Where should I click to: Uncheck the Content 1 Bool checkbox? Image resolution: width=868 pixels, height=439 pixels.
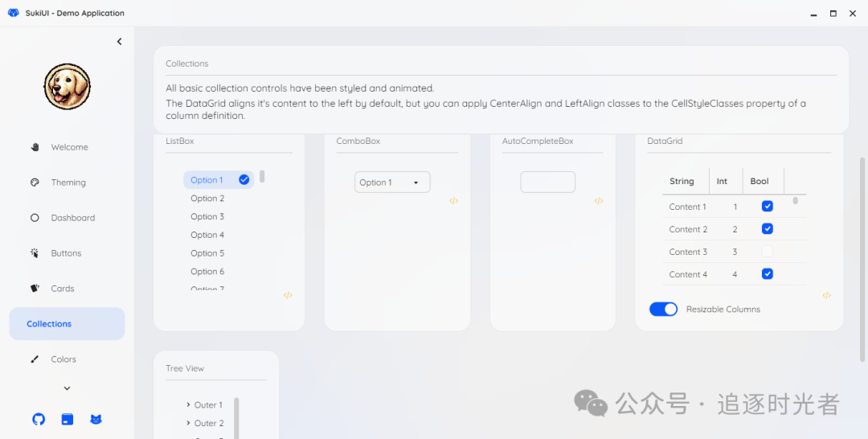[x=767, y=207]
